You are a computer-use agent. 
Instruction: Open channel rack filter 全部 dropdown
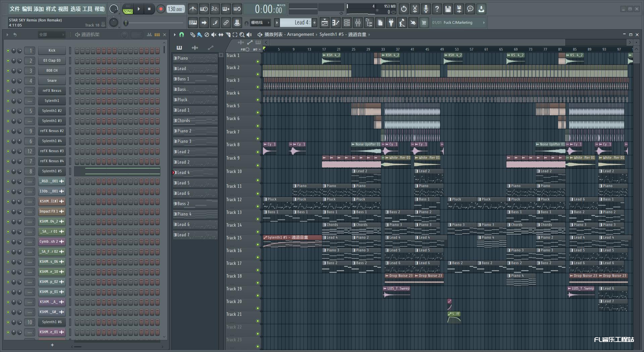tap(51, 35)
